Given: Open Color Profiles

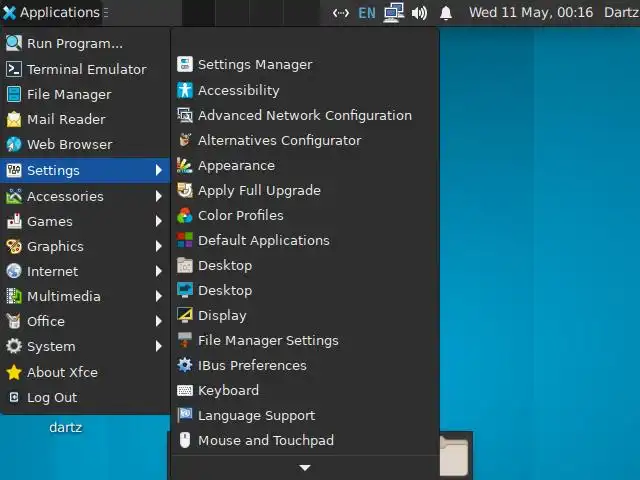Looking at the screenshot, I should pyautogui.click(x=305, y=216).
